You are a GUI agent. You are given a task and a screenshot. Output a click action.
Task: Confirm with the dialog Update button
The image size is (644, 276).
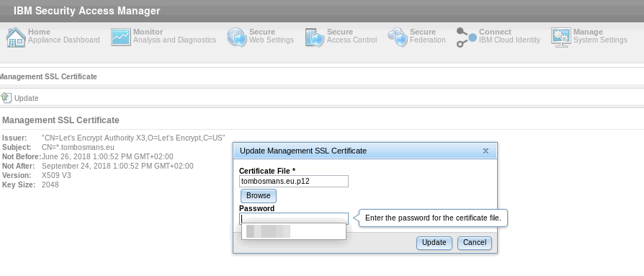(x=434, y=243)
